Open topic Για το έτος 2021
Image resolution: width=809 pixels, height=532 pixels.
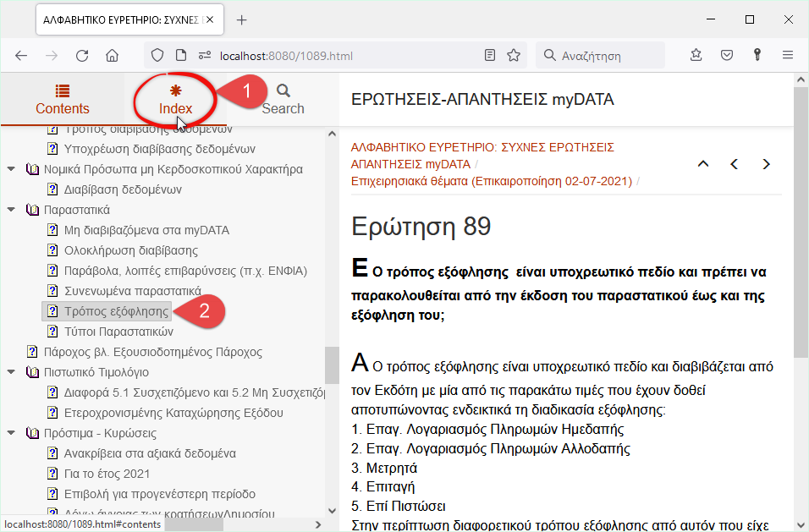click(107, 474)
